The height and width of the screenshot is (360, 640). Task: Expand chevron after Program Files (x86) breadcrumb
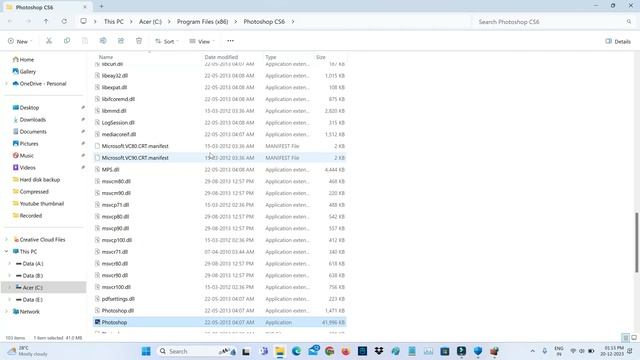(236, 22)
